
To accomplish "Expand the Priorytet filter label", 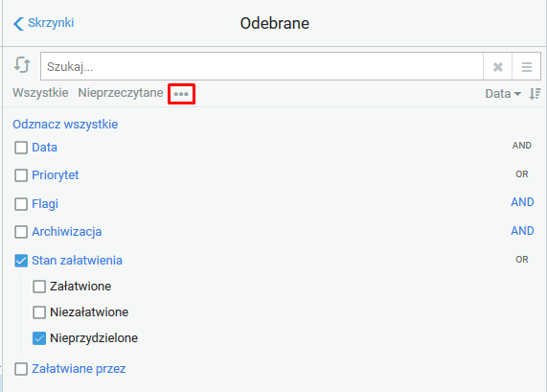I will click(56, 175).
